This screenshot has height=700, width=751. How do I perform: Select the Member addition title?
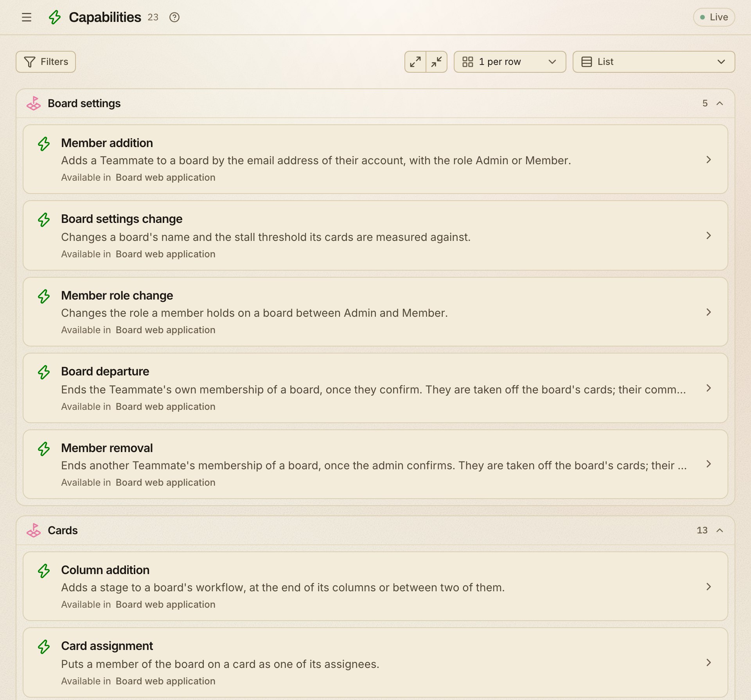107,143
